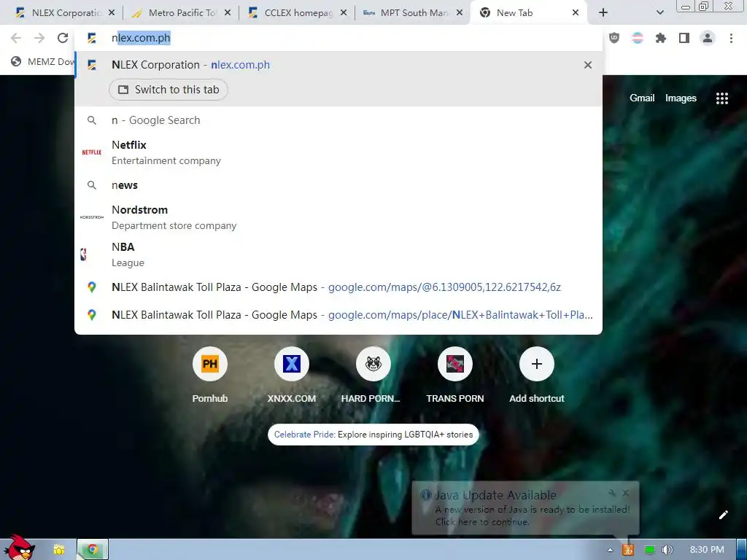Close the MPT South Manila tab
This screenshot has width=747, height=560.
pyautogui.click(x=460, y=13)
